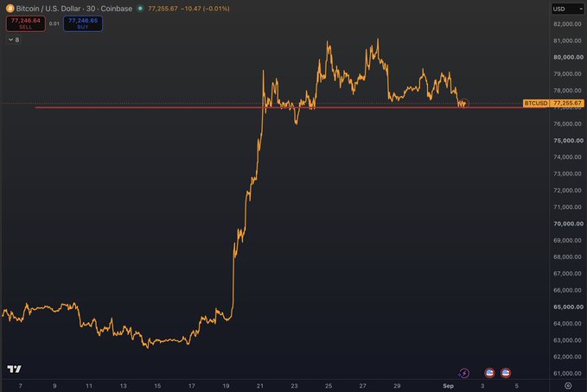587x392 pixels.
Task: Click the purple lightning event marker
Action: (x=464, y=373)
